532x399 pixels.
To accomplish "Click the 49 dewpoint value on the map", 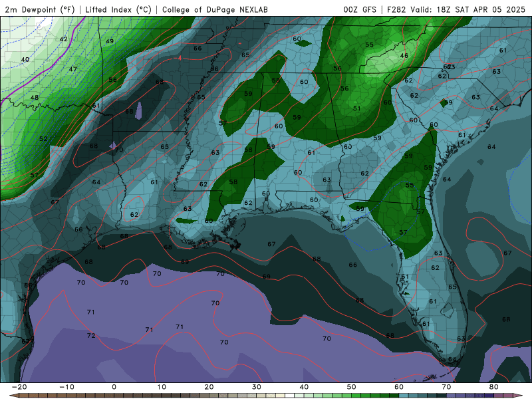I will click(109, 41).
